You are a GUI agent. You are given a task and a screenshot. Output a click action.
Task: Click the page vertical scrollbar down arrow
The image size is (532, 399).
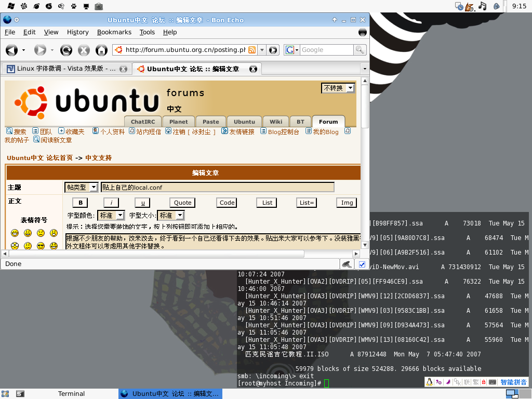[x=365, y=245]
